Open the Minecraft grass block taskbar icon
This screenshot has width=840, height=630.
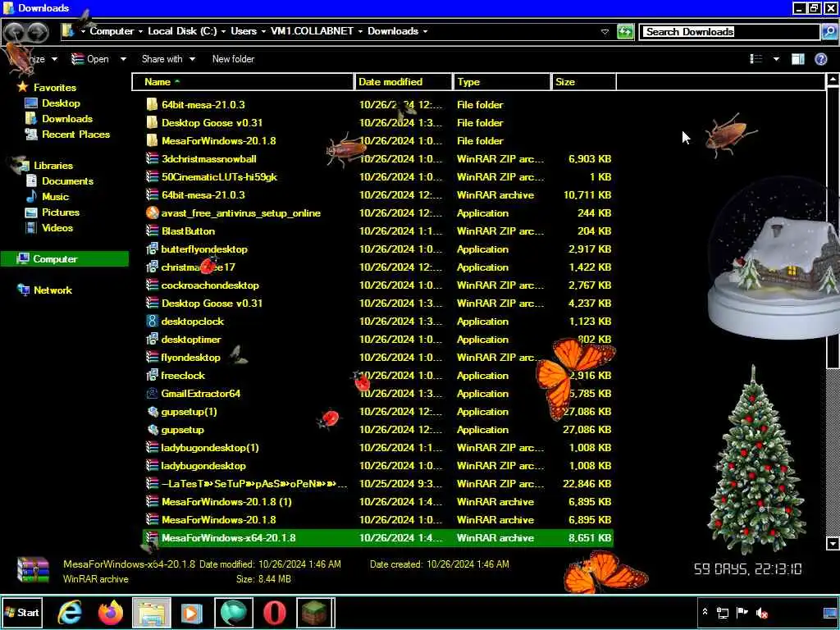pos(316,612)
